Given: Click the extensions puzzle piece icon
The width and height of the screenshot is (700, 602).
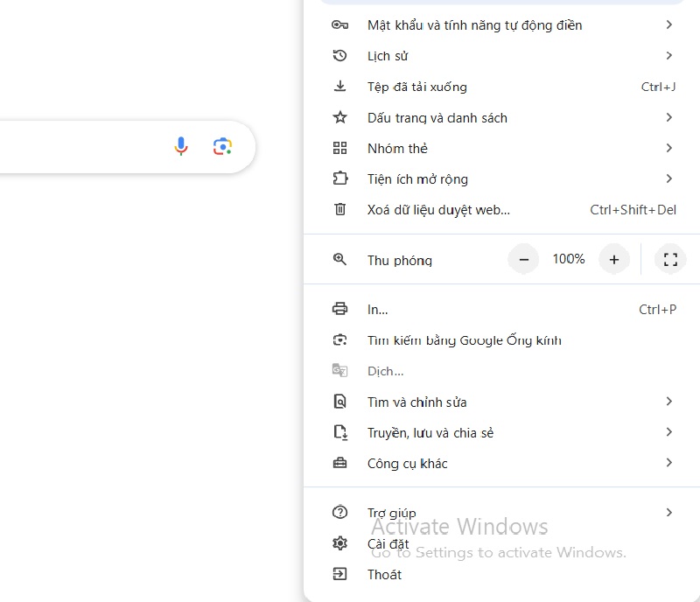Looking at the screenshot, I should click(x=340, y=178).
